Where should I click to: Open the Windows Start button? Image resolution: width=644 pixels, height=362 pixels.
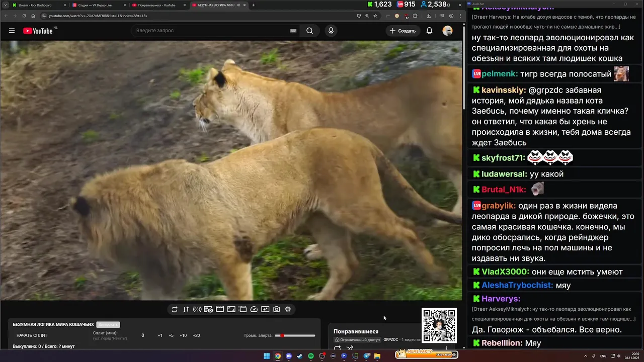click(267, 356)
